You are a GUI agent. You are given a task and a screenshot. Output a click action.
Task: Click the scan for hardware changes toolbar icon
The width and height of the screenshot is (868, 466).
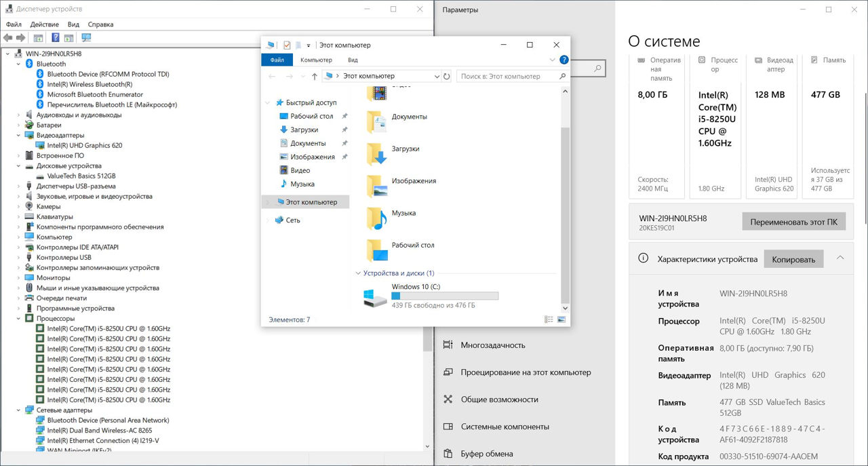point(86,38)
